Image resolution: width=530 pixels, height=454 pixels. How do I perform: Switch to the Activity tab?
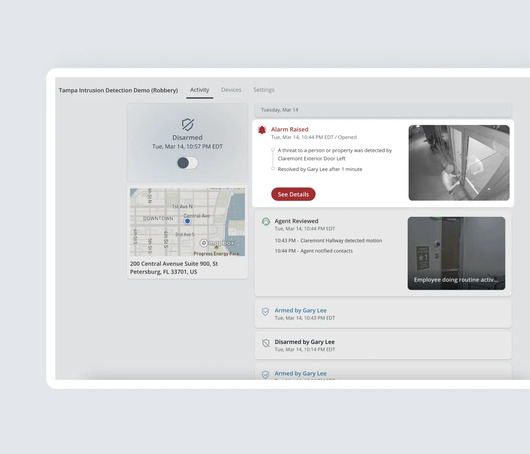pos(199,90)
